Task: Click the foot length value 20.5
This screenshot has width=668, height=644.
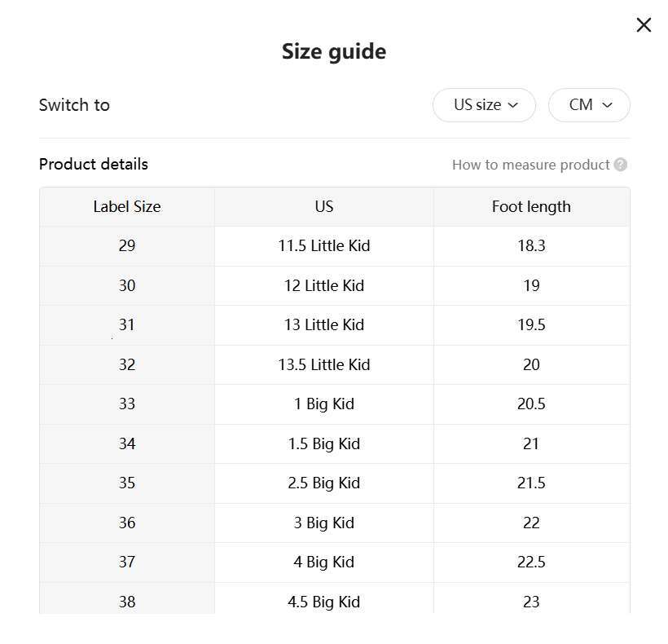Action: tap(530, 404)
